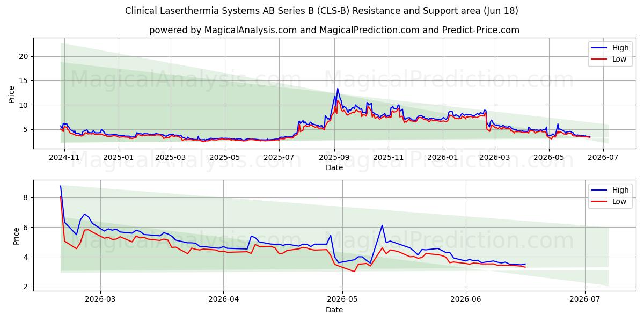Click the '2025-03' x-axis label
644x322 pixels.
171,158
